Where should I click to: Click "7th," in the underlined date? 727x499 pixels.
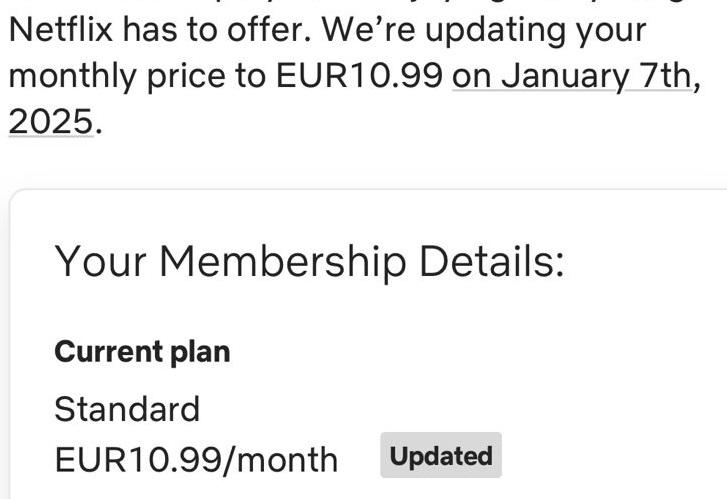[x=665, y=74]
